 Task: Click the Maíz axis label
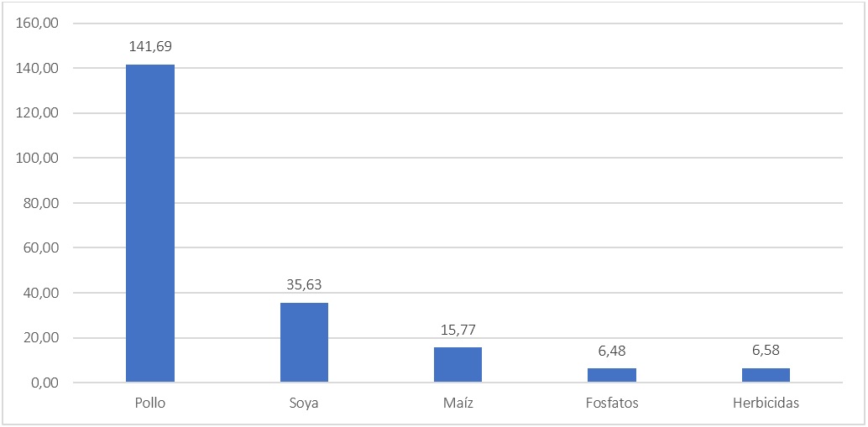[458, 404]
